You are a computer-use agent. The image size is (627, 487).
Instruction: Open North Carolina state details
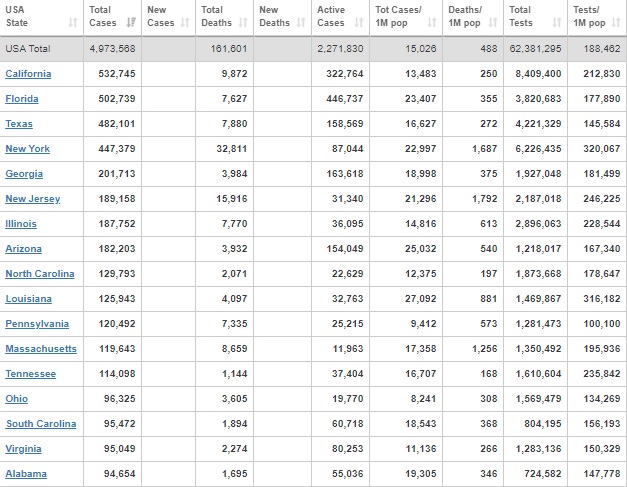[x=39, y=274]
